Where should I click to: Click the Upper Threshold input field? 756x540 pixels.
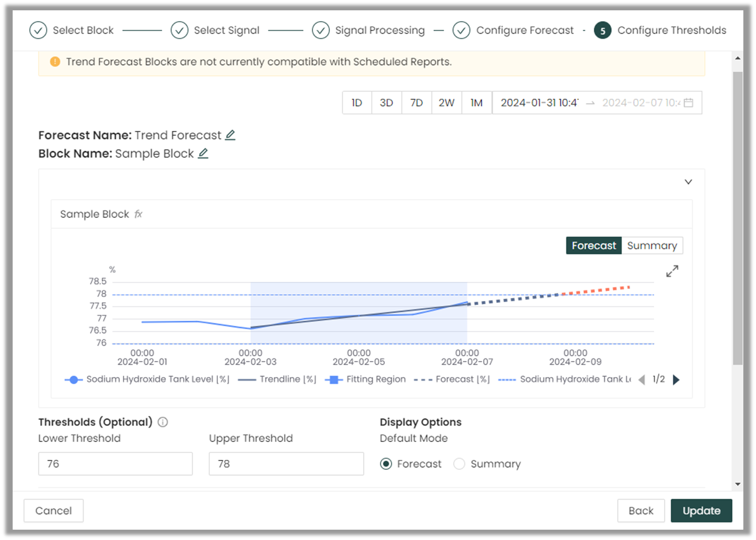click(x=286, y=464)
